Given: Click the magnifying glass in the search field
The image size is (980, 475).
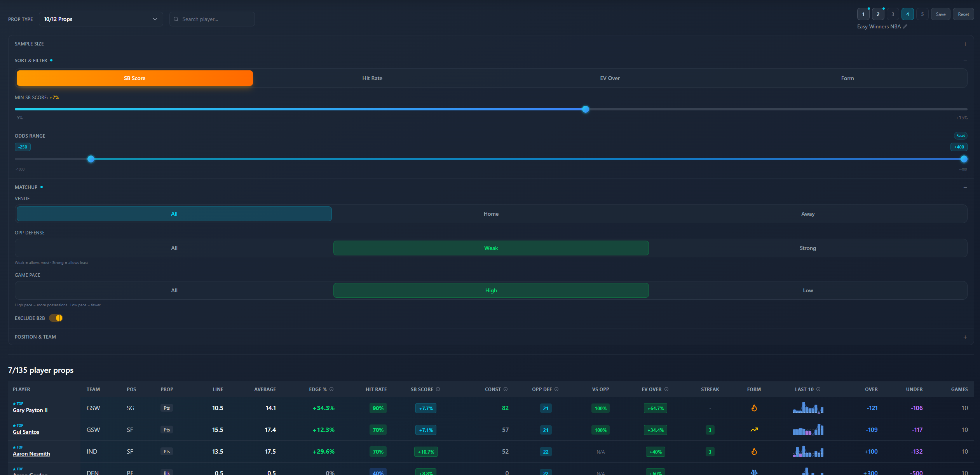Looking at the screenshot, I should 176,19.
